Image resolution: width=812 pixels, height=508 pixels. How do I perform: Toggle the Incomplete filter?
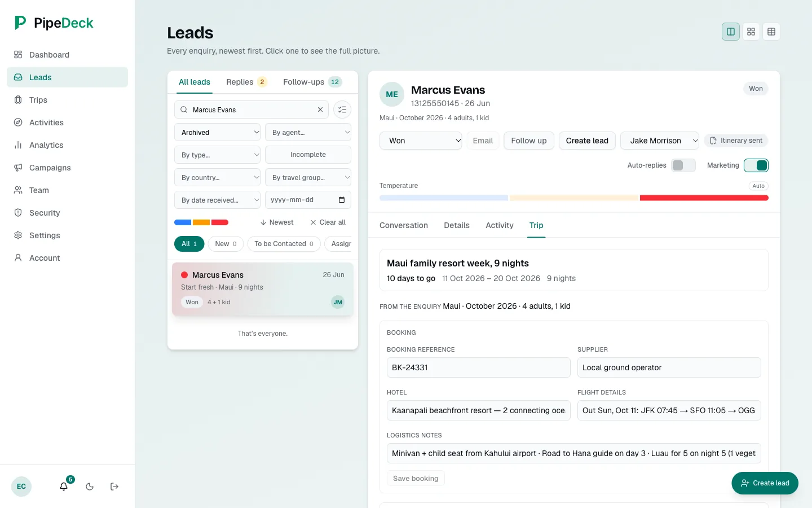[x=308, y=155]
